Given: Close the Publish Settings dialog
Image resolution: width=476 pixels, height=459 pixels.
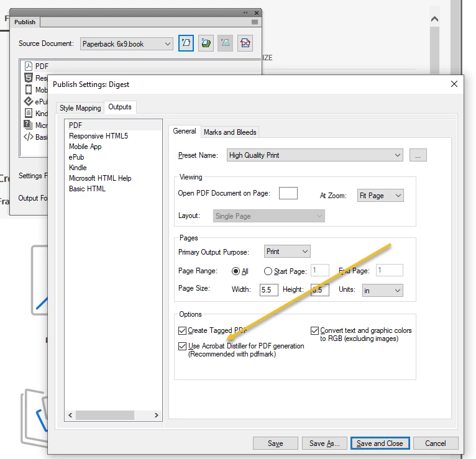Looking at the screenshot, I should (x=454, y=84).
